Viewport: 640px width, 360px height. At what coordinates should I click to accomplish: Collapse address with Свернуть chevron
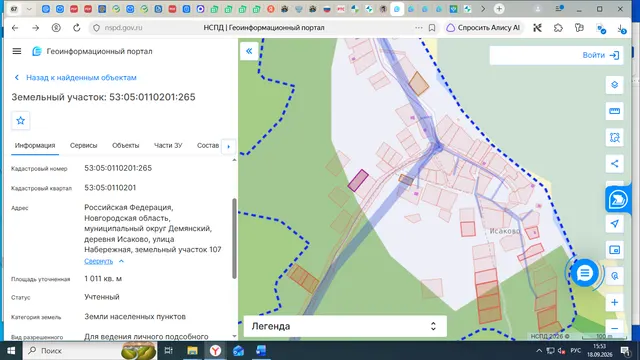[x=121, y=261]
